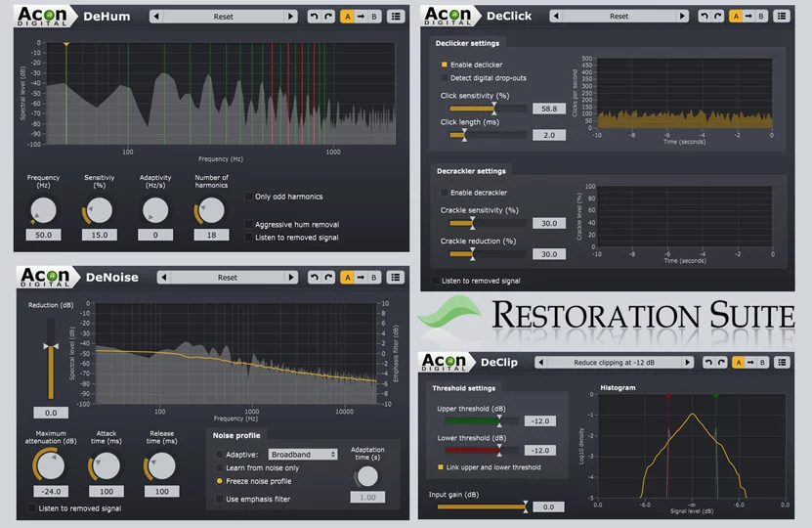Click the Lower threshold slider
This screenshot has width=812, height=528.
(x=482, y=450)
